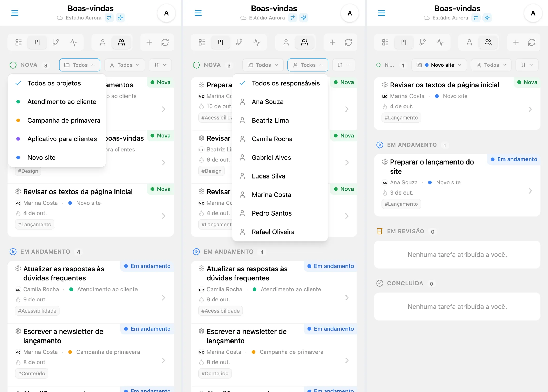Select activity pulse view in right panel

(440, 42)
